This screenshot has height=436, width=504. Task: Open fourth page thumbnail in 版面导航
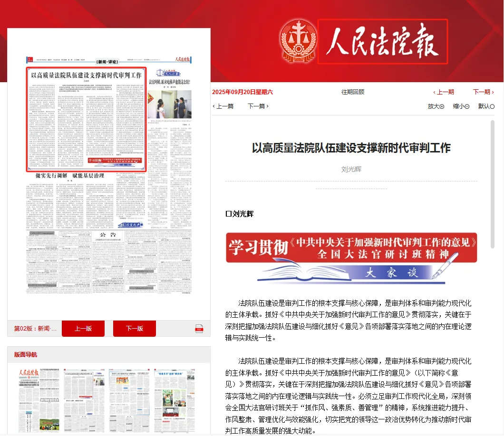coord(174,400)
